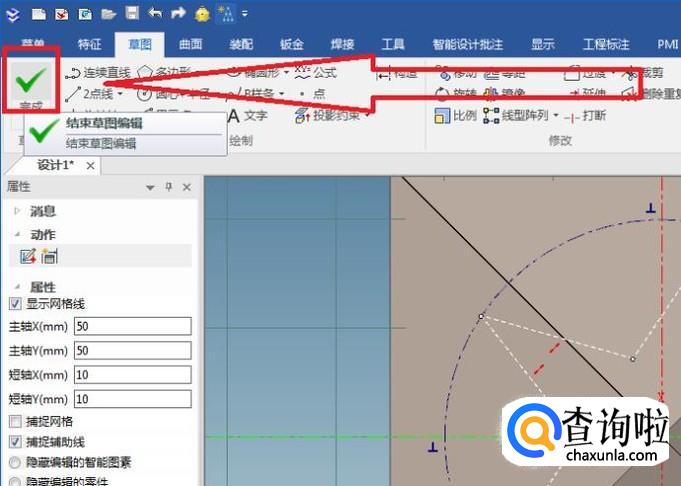Open the 线型阵列 dropdown arrow
681x486 pixels.
coord(555,116)
